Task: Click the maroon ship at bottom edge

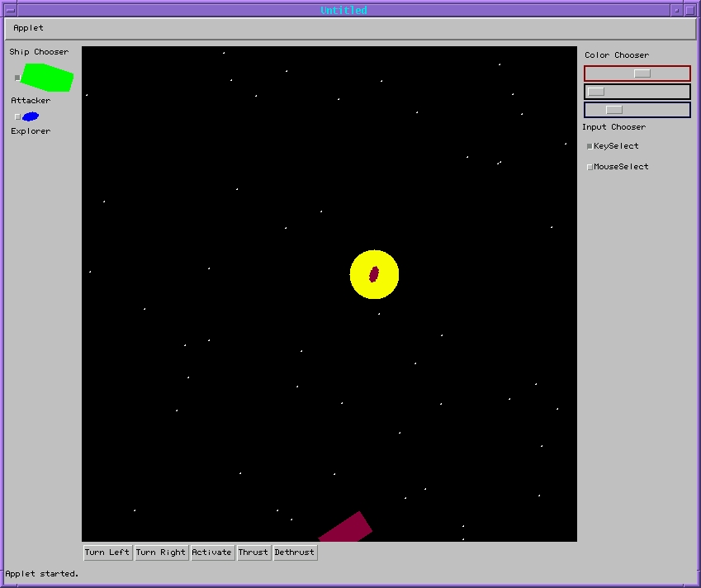Action: (x=346, y=528)
